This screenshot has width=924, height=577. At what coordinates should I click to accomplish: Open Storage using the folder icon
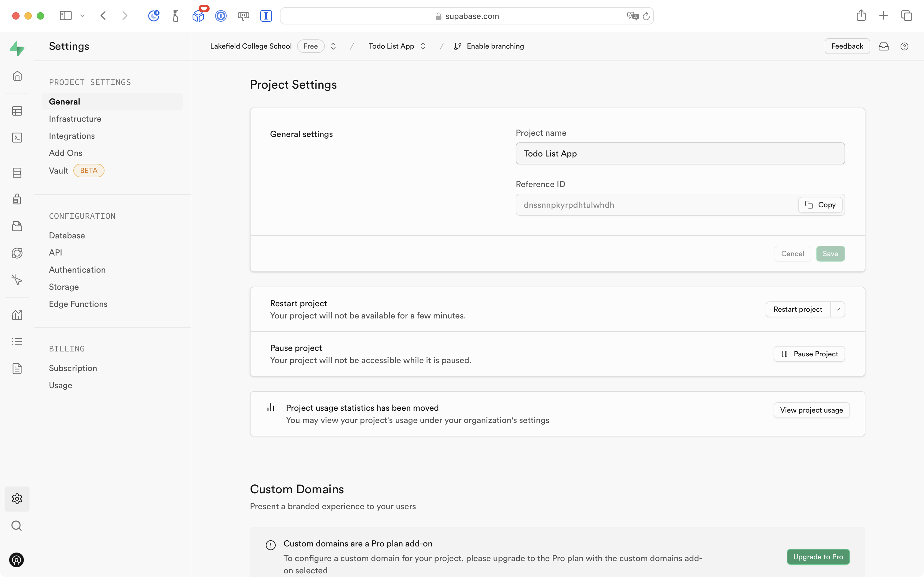17,226
